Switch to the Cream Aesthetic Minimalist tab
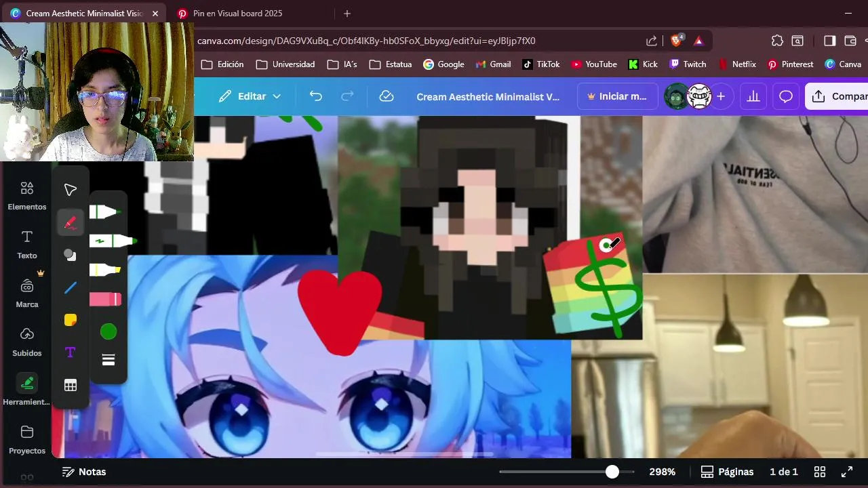 (83, 14)
